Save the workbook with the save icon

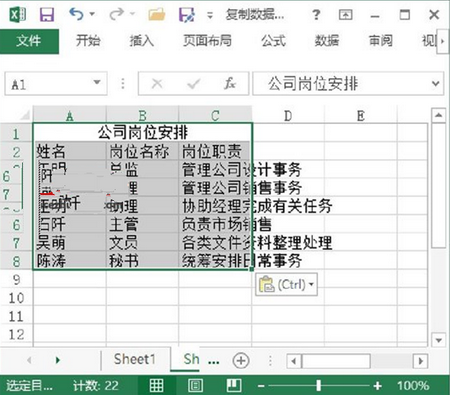[x=47, y=15]
